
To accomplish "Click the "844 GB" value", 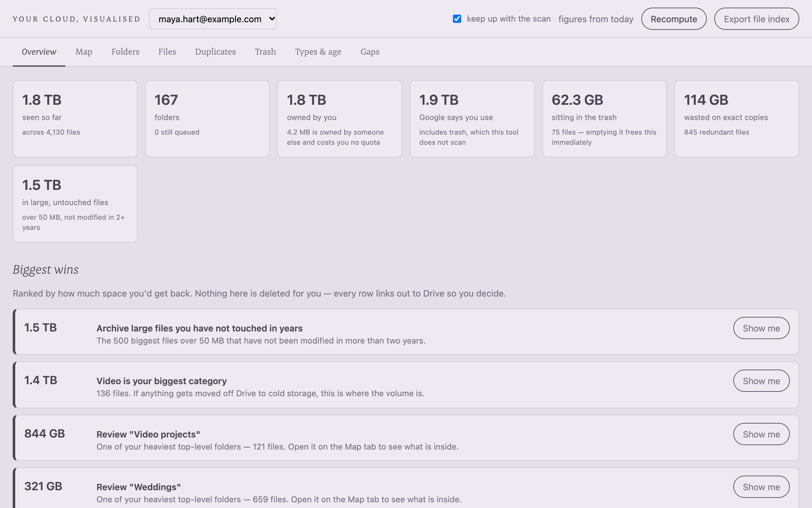I will (44, 433).
